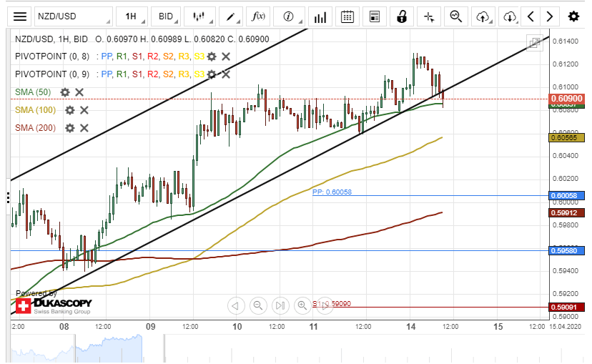Click the cloud download icon
The image size is (592, 364).
click(509, 16)
